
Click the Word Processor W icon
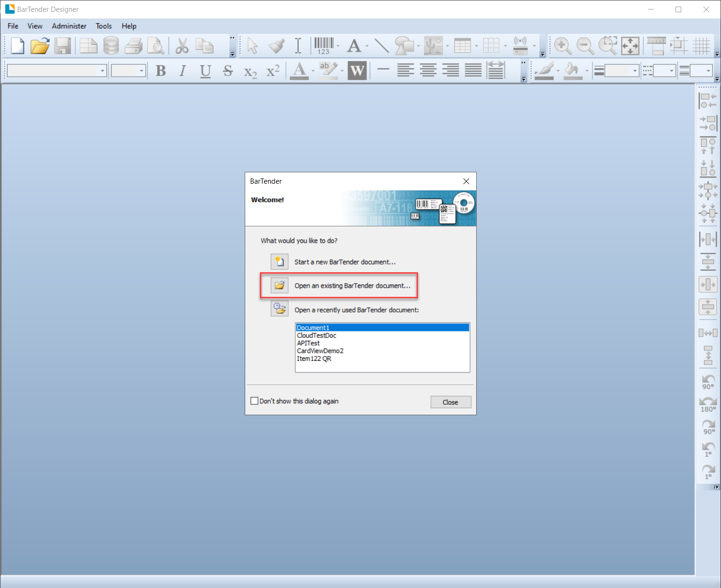[x=357, y=71]
